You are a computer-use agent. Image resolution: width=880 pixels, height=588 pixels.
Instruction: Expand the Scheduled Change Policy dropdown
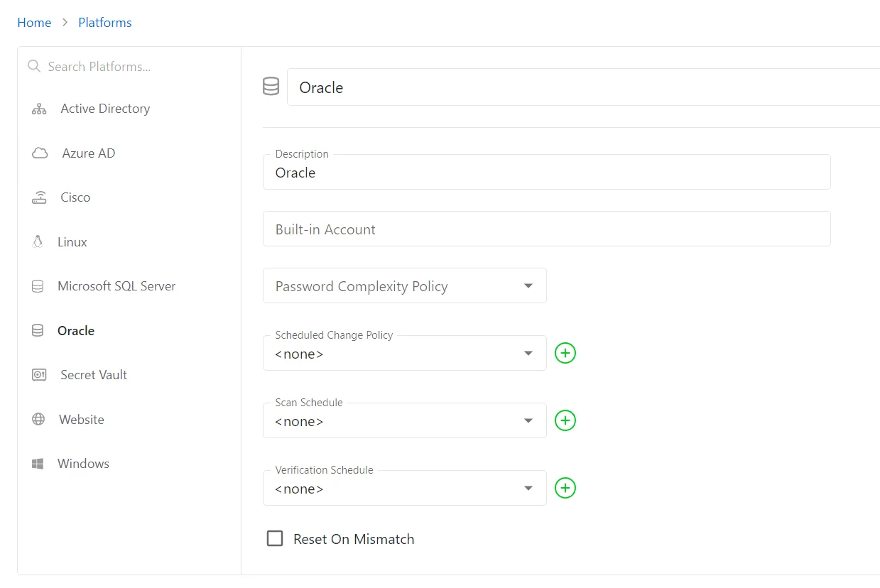[x=528, y=353]
